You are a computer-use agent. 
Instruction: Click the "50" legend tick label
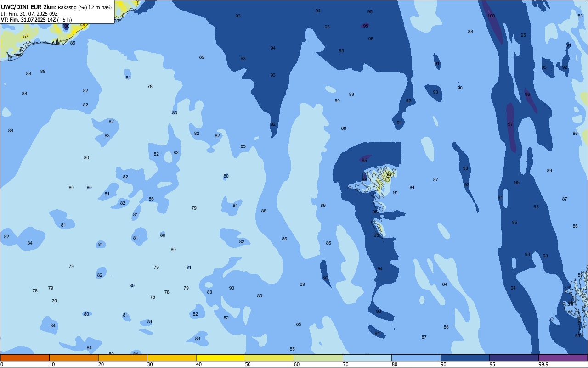[x=248, y=364]
